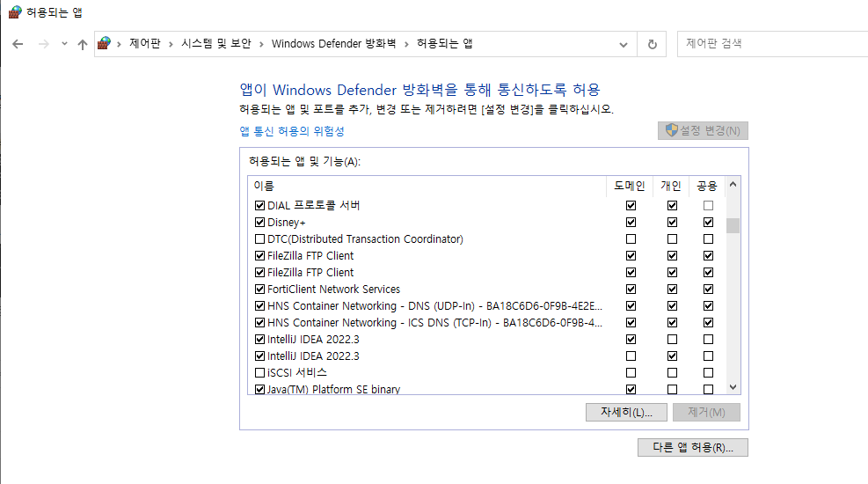868x484 pixels.
Task: Select HNS Container Networking ICS DNS row text
Action: 434,322
